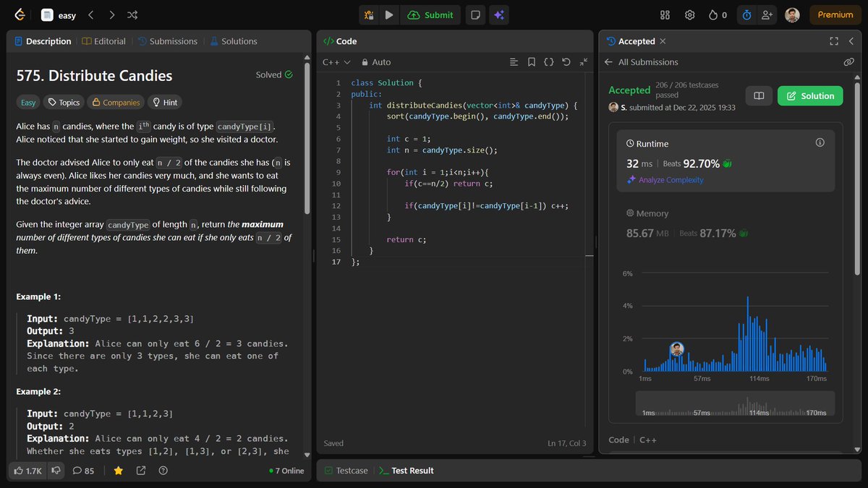Reset code to default with undo icon
Viewport: 868px width, 488px height.
568,62
